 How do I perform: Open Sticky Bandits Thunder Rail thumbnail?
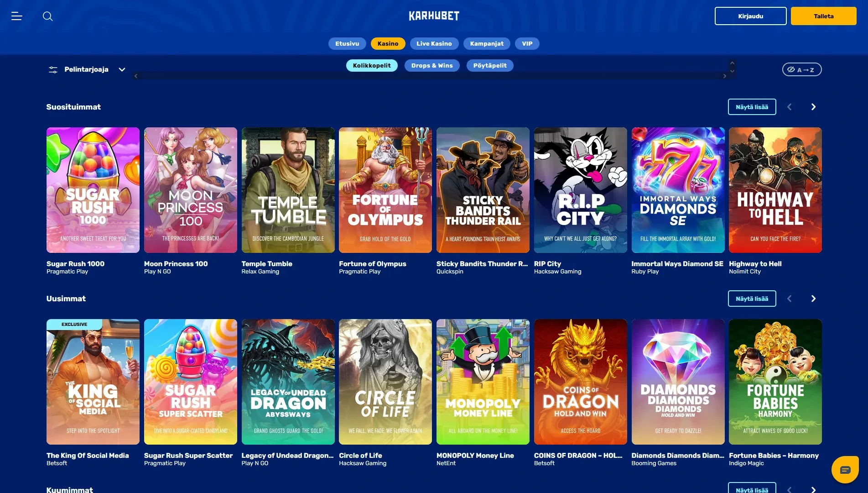click(x=483, y=190)
